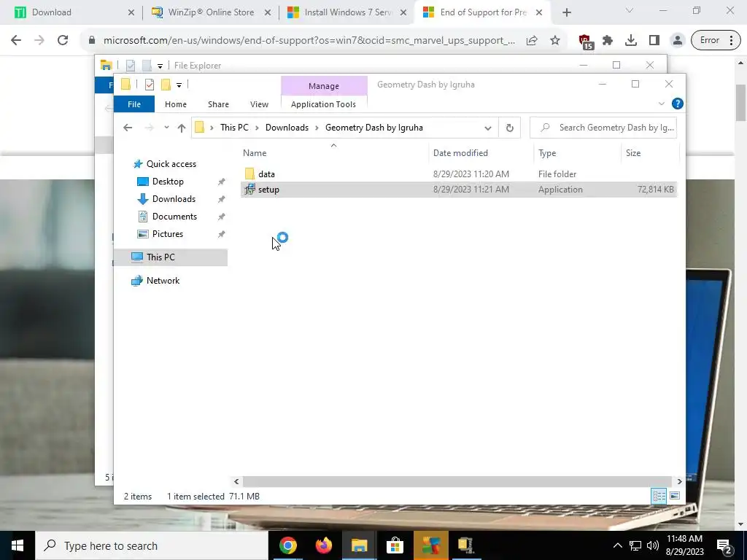The image size is (747, 560).
Task: Click This PC in address breadcrumb
Action: coord(234,128)
